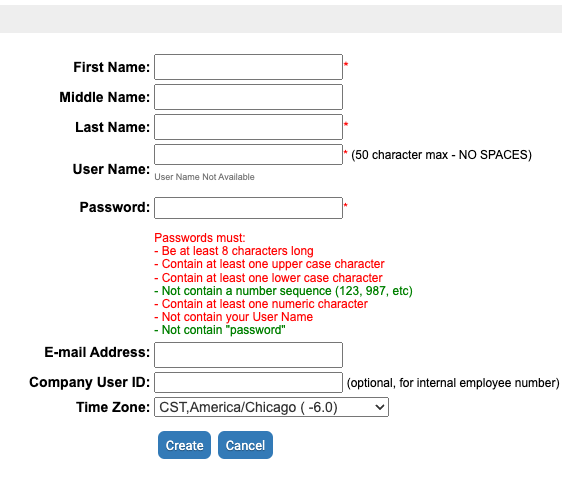Click the optional internal employee number note
The height and width of the screenshot is (477, 562).
[x=453, y=383]
